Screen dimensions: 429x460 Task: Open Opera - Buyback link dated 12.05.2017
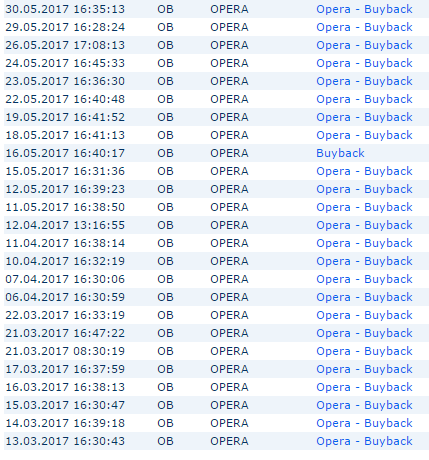[364, 189]
